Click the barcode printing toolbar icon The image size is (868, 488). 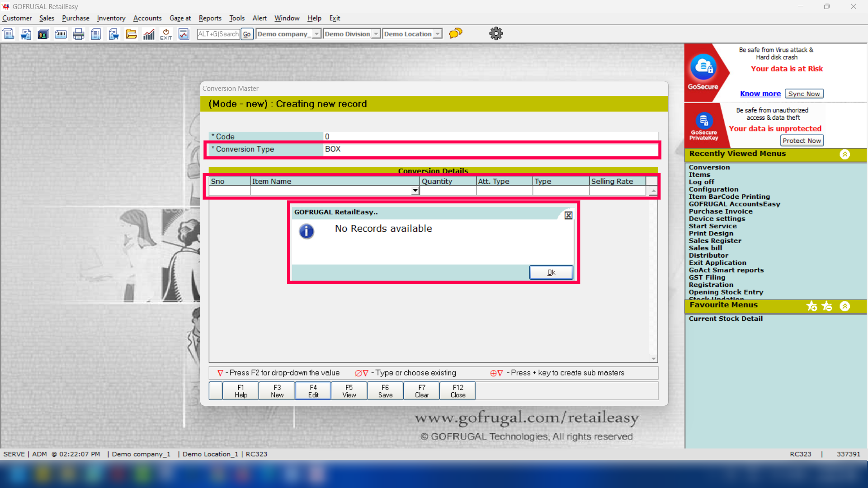pyautogui.click(x=61, y=34)
